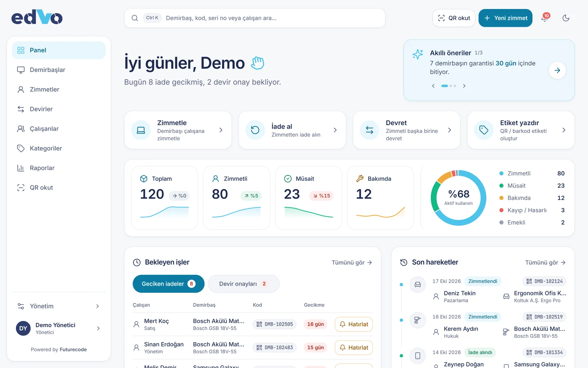Expand Demo Yönetici profile menu
The image size is (588, 368).
59,328
